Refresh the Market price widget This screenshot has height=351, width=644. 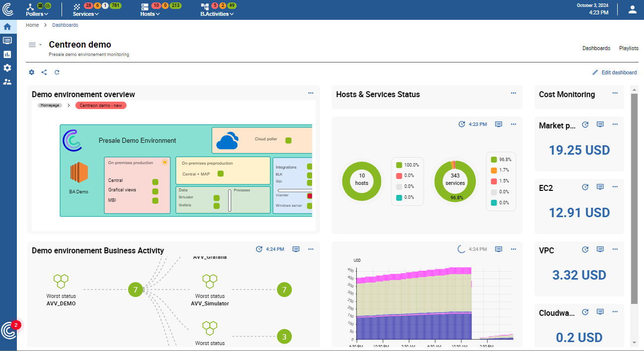pos(585,124)
